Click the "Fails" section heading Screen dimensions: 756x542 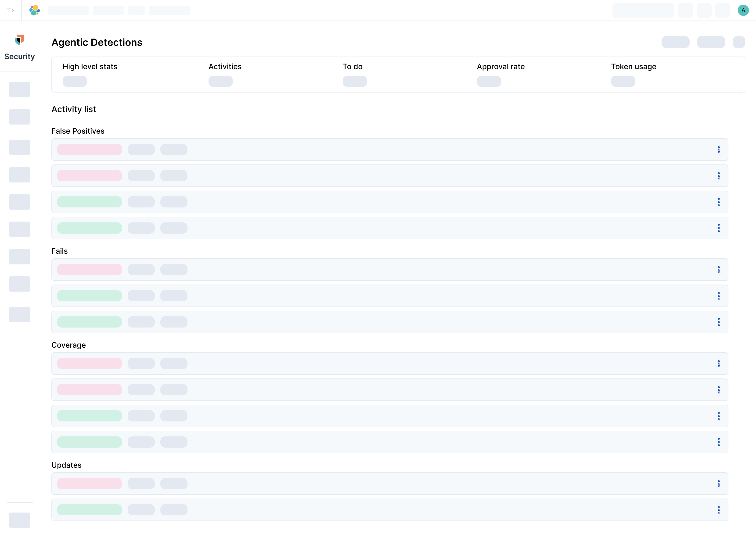pyautogui.click(x=59, y=251)
